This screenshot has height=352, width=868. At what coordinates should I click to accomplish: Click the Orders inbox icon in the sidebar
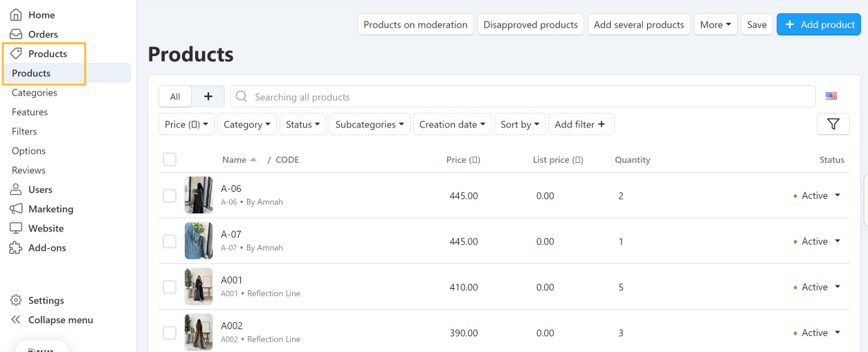16,34
